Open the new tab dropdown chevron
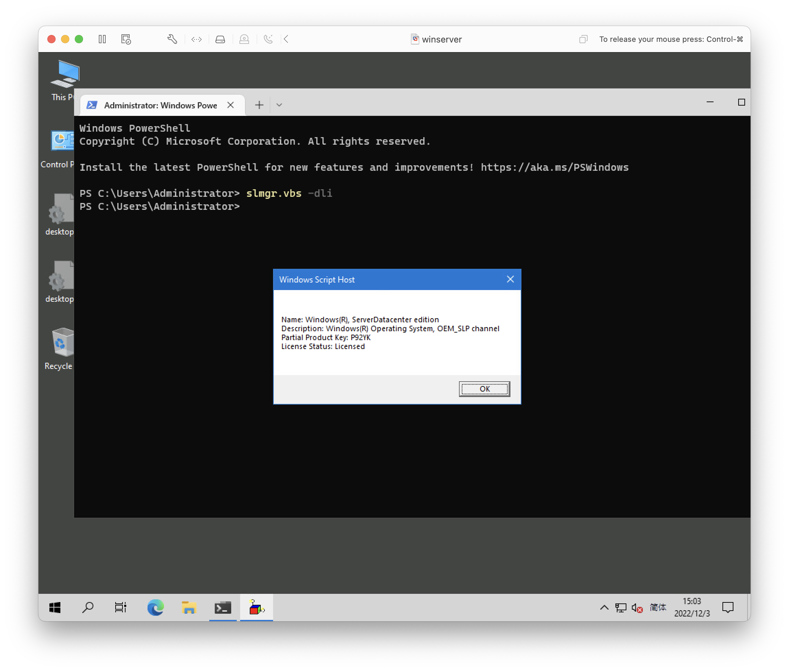Image resolution: width=789 pixels, height=672 pixels. click(x=279, y=105)
